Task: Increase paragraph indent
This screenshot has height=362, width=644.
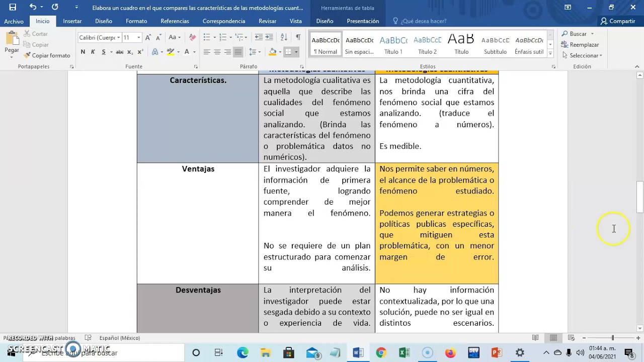Action: [269, 38]
